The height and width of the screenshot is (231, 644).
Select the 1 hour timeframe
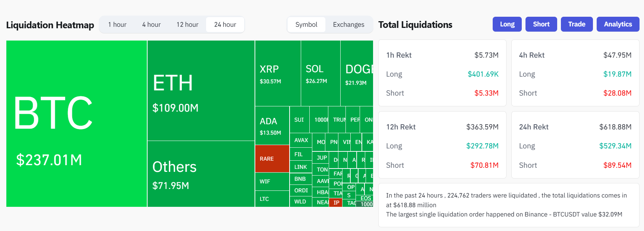click(117, 25)
